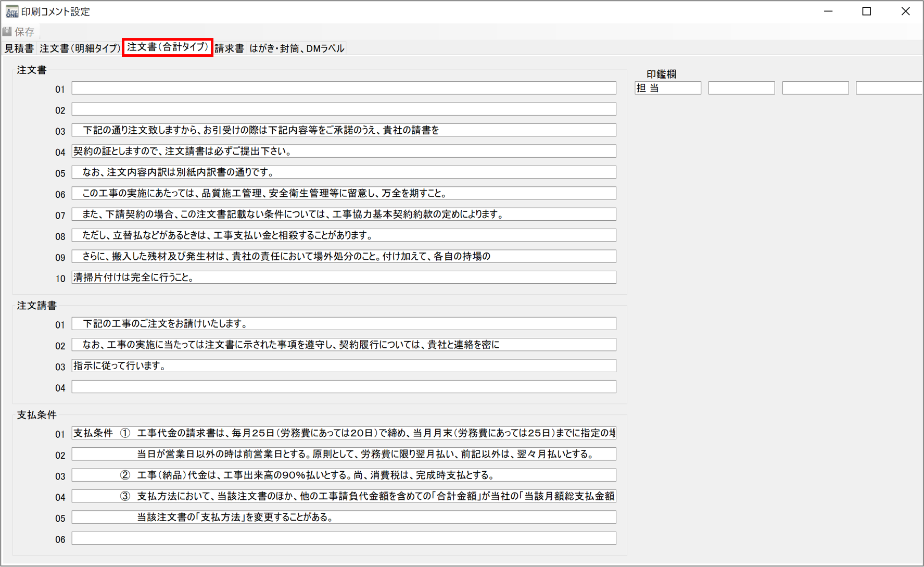Click the second empty 印鑑欄 field

(x=741, y=89)
